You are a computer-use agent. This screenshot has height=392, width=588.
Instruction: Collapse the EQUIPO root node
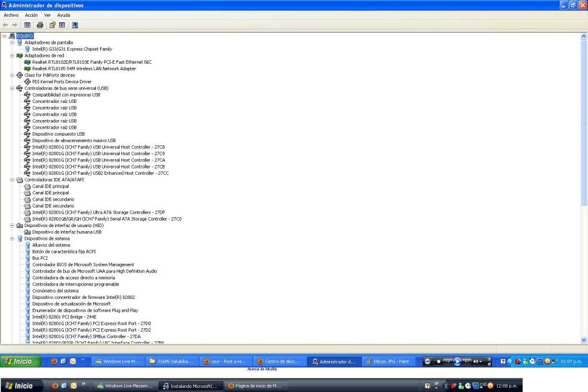point(4,36)
